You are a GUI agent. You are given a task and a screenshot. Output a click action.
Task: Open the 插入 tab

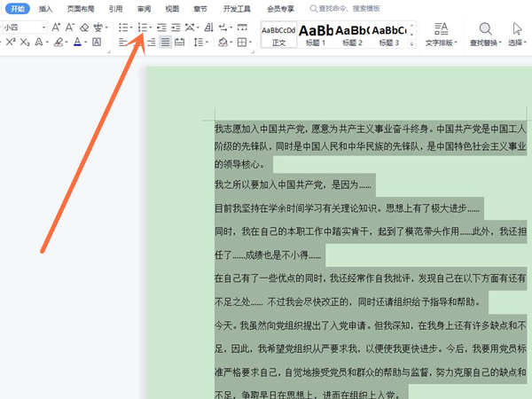tap(46, 8)
